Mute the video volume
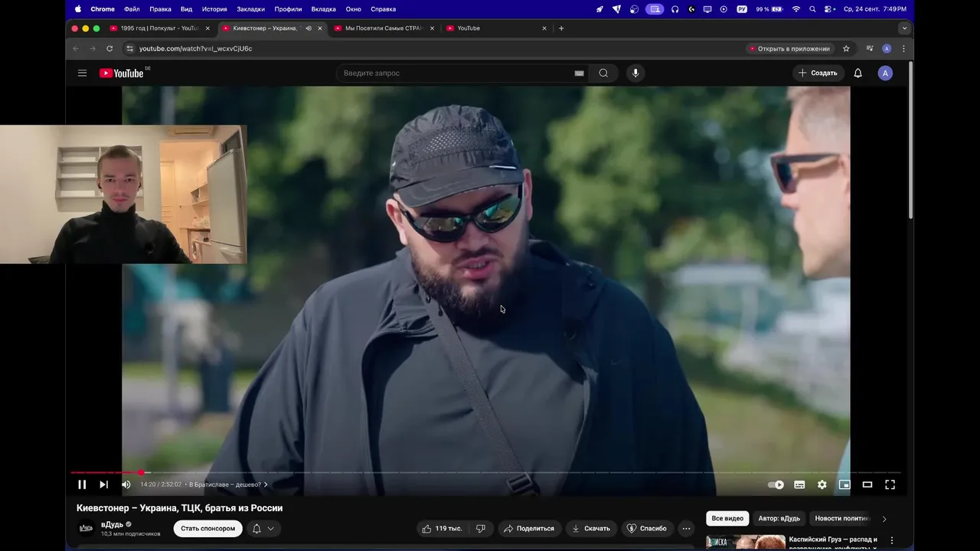The image size is (980, 551). (126, 484)
